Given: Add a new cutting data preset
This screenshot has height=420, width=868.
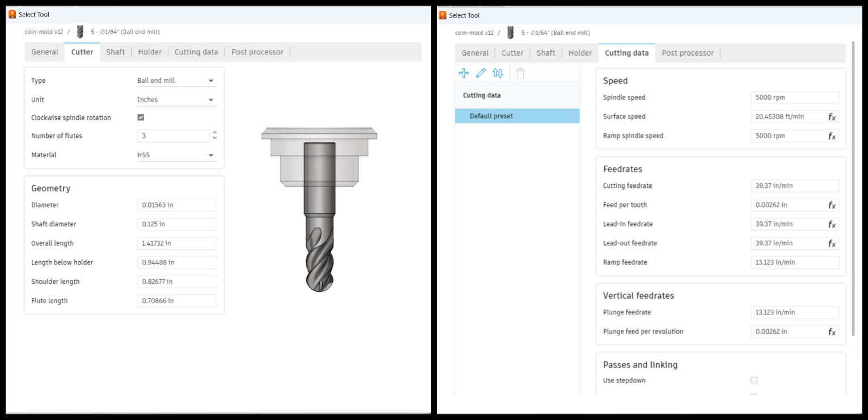Looking at the screenshot, I should 464,73.
